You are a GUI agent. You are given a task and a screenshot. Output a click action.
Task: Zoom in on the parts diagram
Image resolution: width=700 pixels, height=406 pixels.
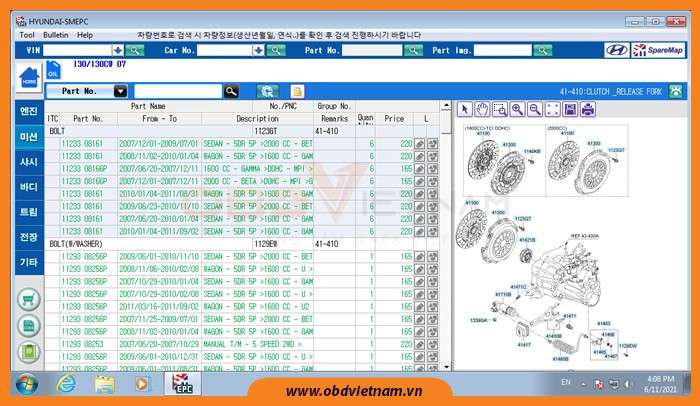tap(517, 109)
